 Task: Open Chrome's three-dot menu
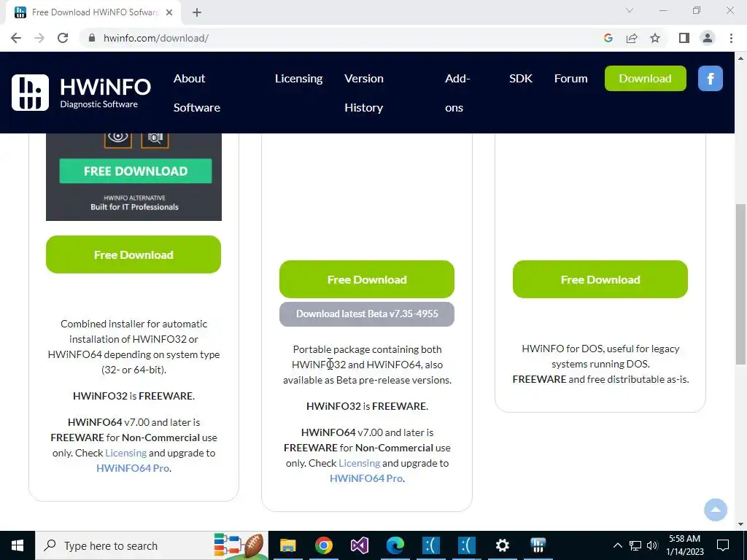731,38
